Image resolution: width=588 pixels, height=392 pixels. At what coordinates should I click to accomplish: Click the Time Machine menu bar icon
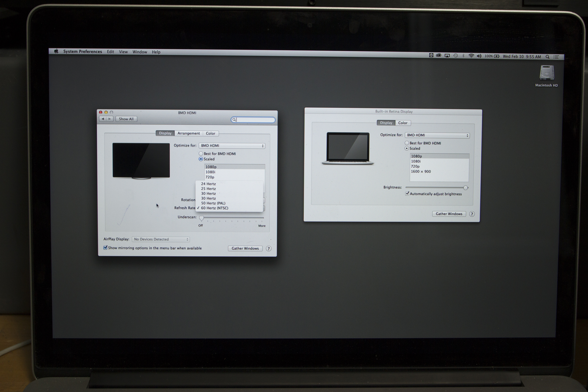click(455, 56)
